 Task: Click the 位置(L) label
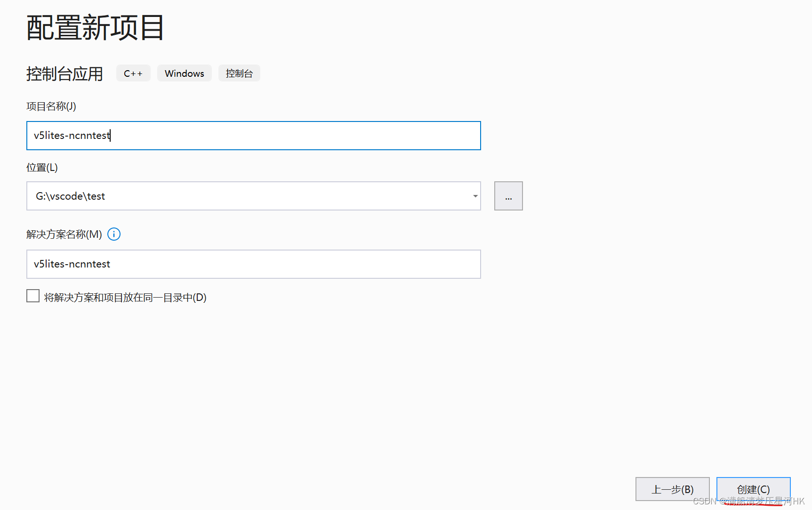[x=42, y=168]
